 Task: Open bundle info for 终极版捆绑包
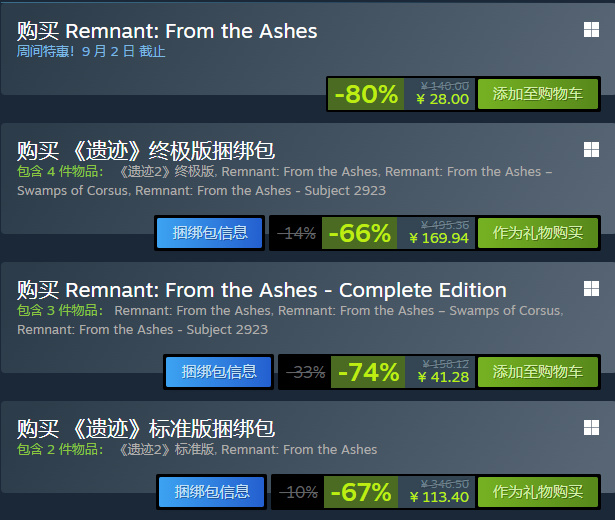pos(210,233)
